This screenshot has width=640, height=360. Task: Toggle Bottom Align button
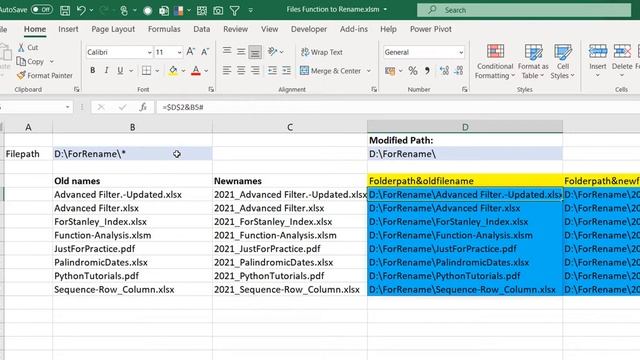coord(255,52)
